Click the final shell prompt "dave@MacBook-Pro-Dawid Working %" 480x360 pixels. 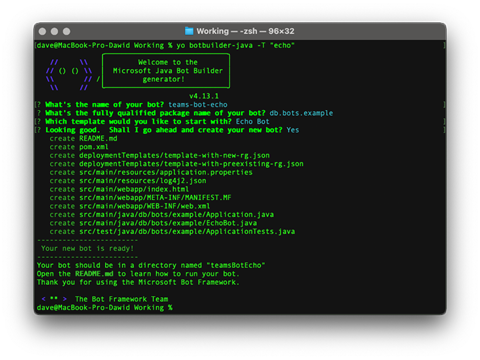(105, 308)
